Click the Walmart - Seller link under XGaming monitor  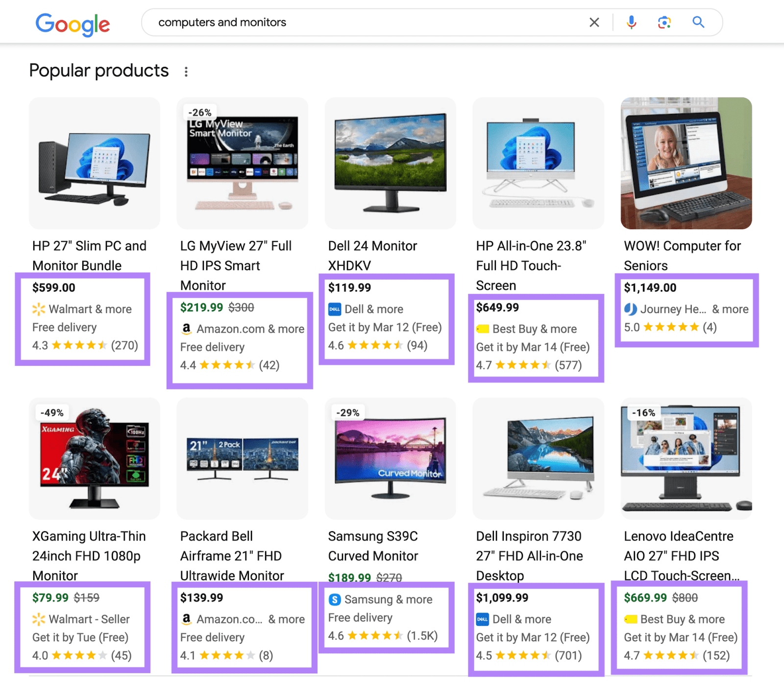80,619
